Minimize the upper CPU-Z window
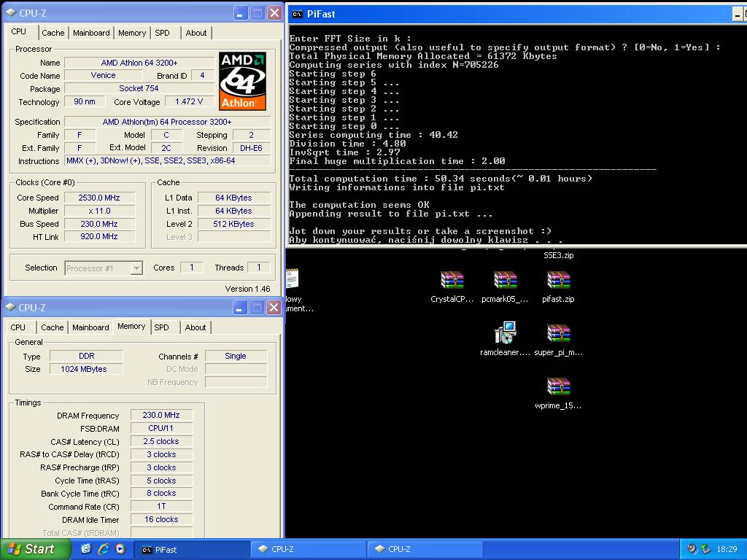 pyautogui.click(x=241, y=13)
